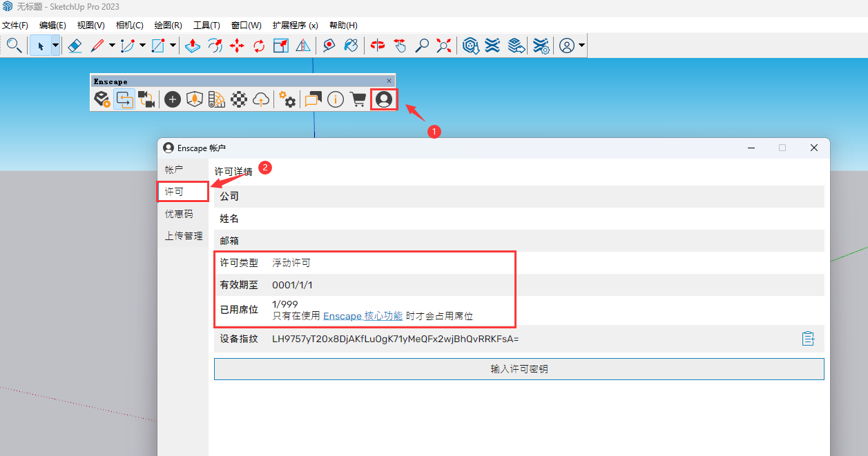The height and width of the screenshot is (456, 868).
Task: Click Enscape Manage Views plus icon
Action: (x=173, y=99)
